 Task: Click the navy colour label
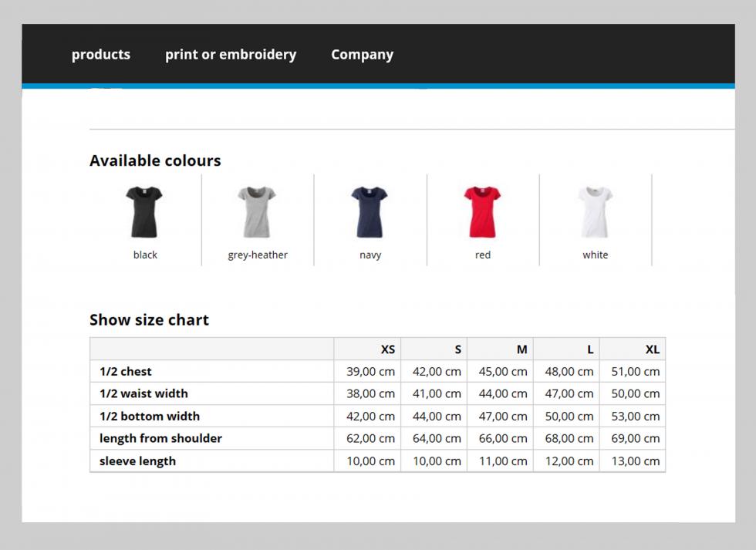(370, 255)
